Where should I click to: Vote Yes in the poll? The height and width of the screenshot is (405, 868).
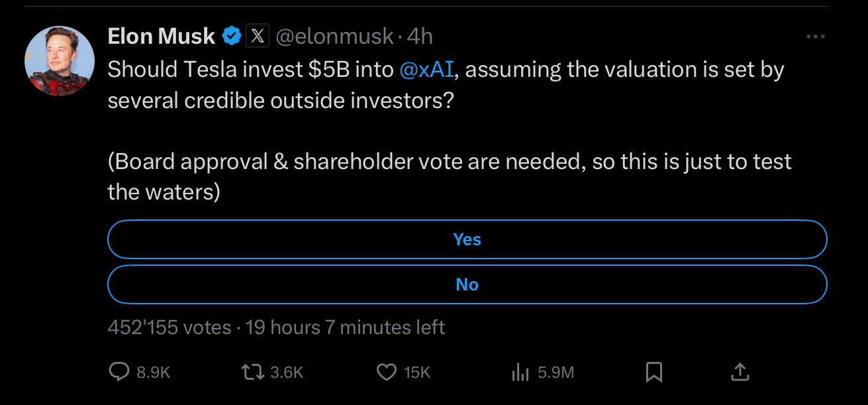pos(467,239)
